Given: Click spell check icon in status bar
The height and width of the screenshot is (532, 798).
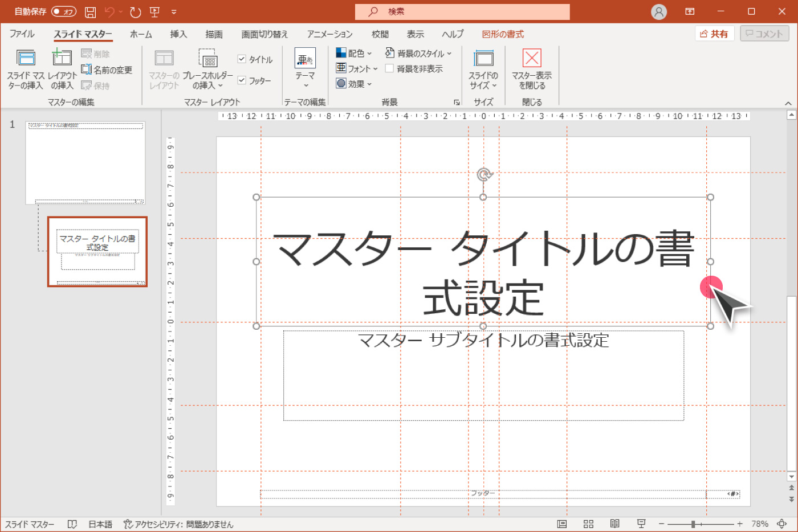Looking at the screenshot, I should click(x=72, y=524).
